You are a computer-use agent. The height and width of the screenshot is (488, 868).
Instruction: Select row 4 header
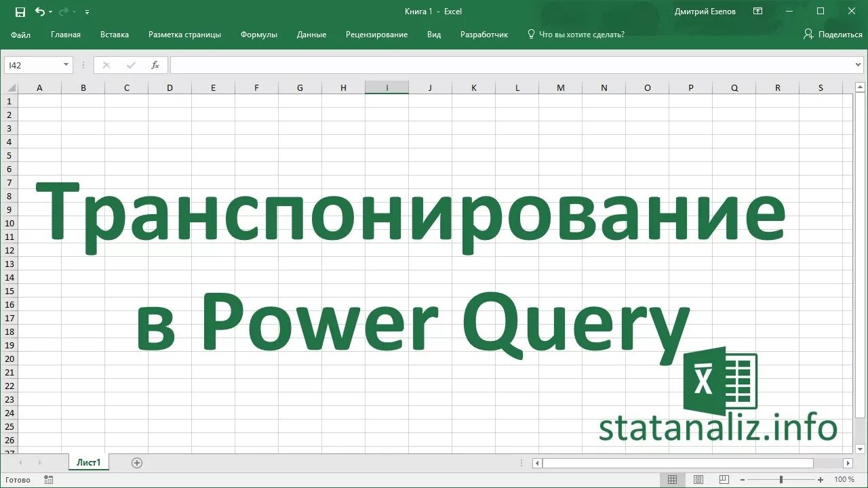9,142
